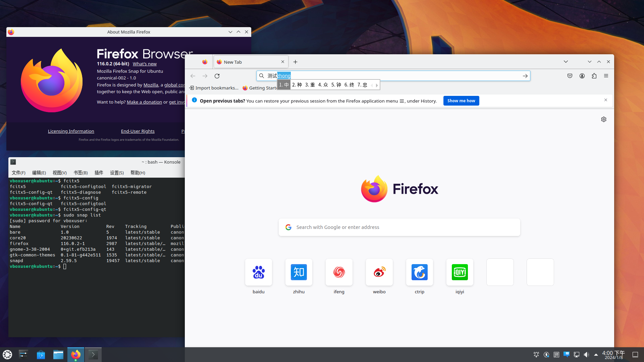Click Show me how button
Viewport: 644px width, 362px height.
461,101
